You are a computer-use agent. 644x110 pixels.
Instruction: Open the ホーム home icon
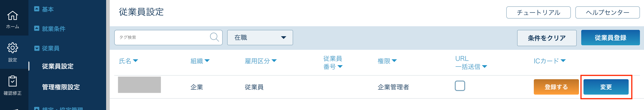point(12,16)
